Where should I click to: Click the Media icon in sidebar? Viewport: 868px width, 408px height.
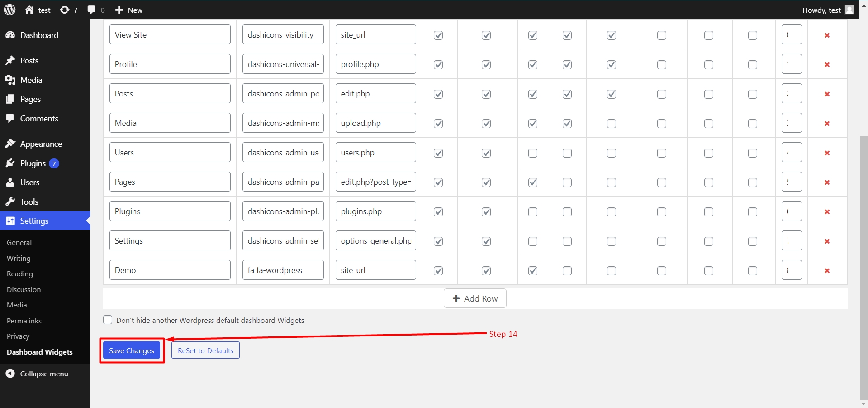(10, 80)
